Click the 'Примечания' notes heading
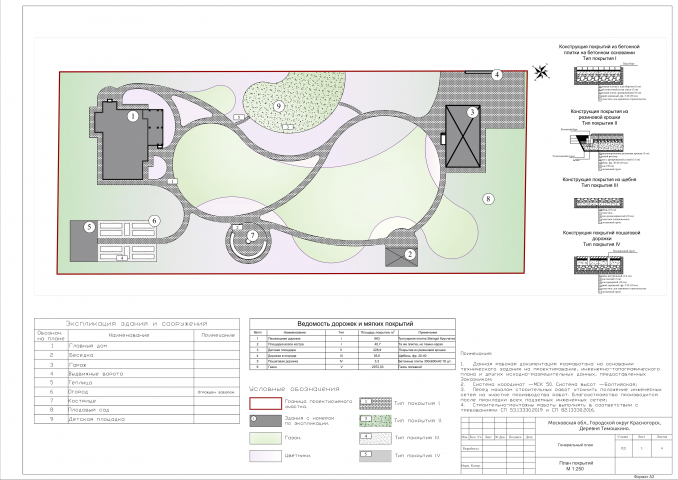Viewport: 678px width, 480px height. [x=476, y=354]
